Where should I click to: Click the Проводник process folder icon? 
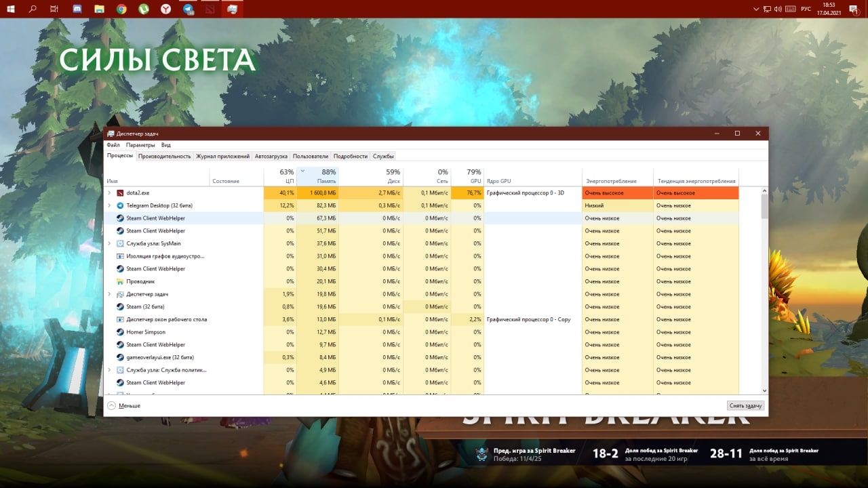coord(120,281)
